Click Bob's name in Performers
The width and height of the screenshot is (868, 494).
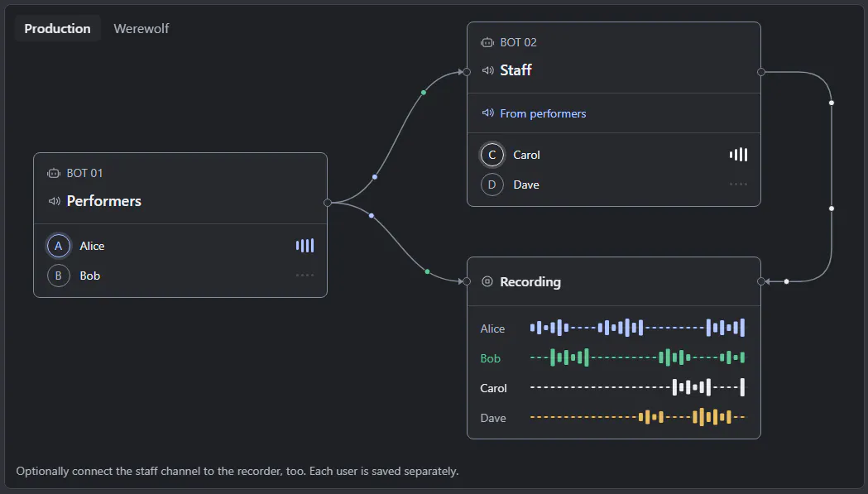[89, 276]
